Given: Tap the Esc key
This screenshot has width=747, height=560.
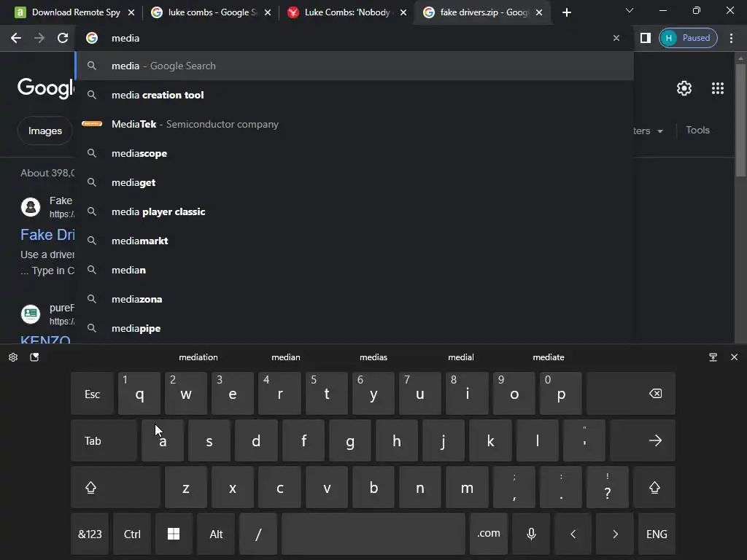Looking at the screenshot, I should pos(92,393).
